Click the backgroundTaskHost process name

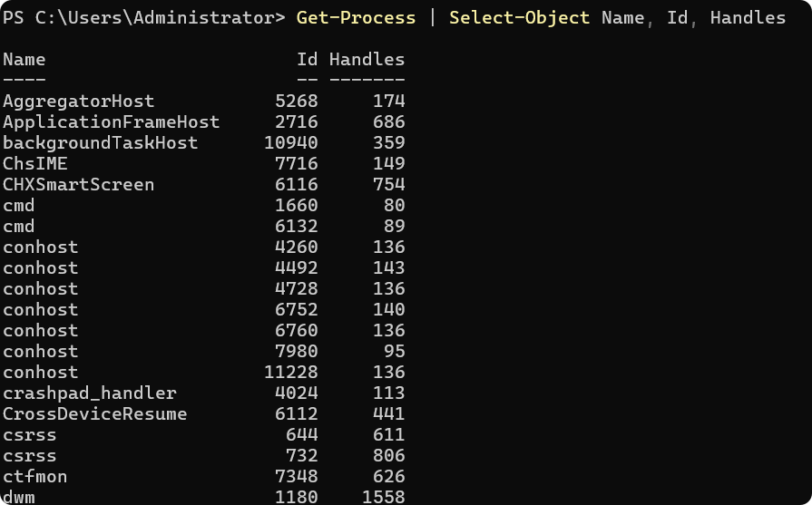click(x=101, y=143)
